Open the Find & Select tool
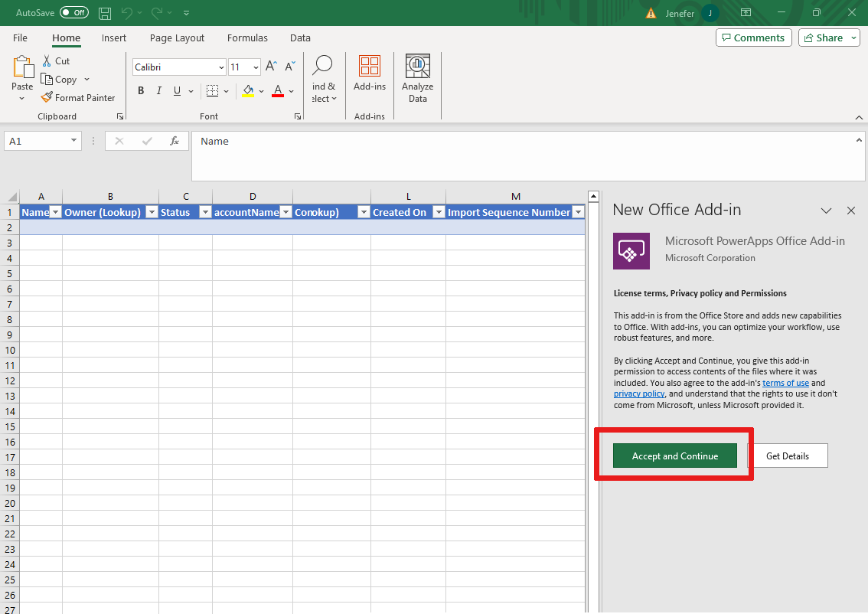The image size is (868, 614). (x=323, y=77)
